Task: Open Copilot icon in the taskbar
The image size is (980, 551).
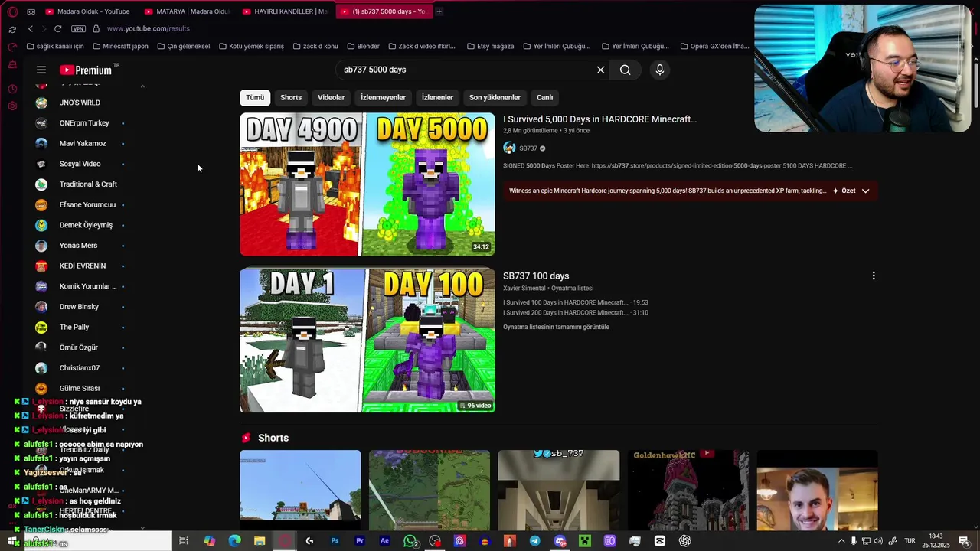Action: click(x=209, y=541)
